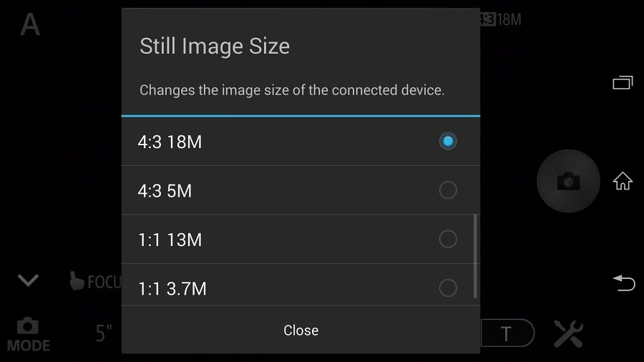Close the Still Image Size dialog
The image size is (644, 362).
click(x=301, y=330)
